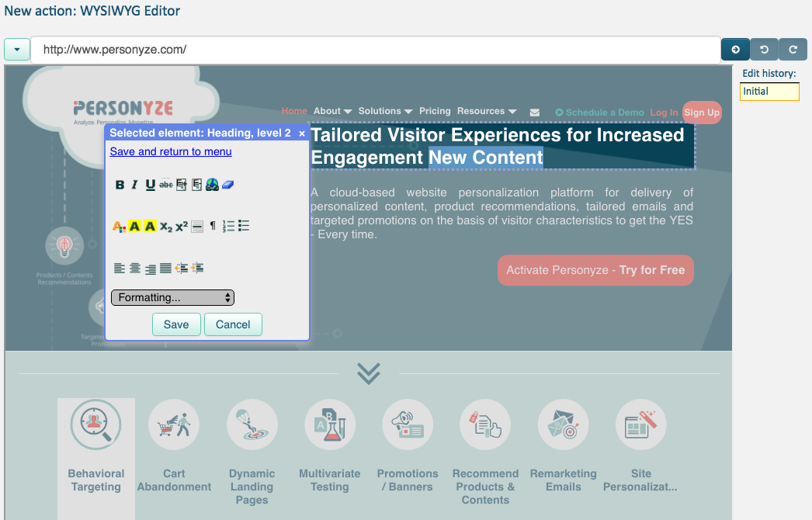This screenshot has width=812, height=520.
Task: Apply superscript formatting
Action: point(182,227)
